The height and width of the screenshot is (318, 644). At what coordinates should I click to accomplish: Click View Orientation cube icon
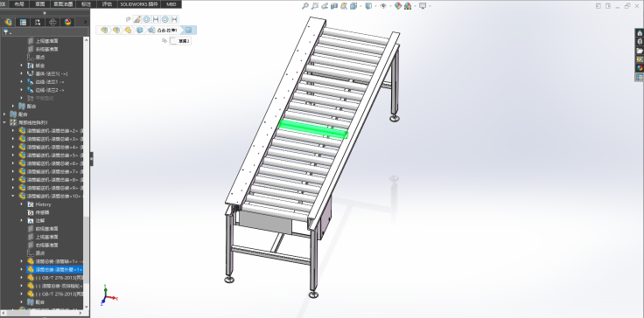tap(353, 6)
